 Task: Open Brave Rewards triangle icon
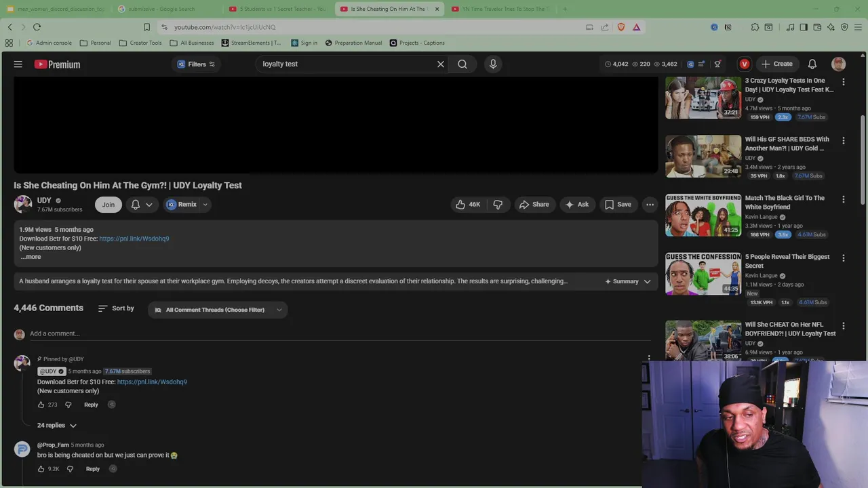[637, 27]
